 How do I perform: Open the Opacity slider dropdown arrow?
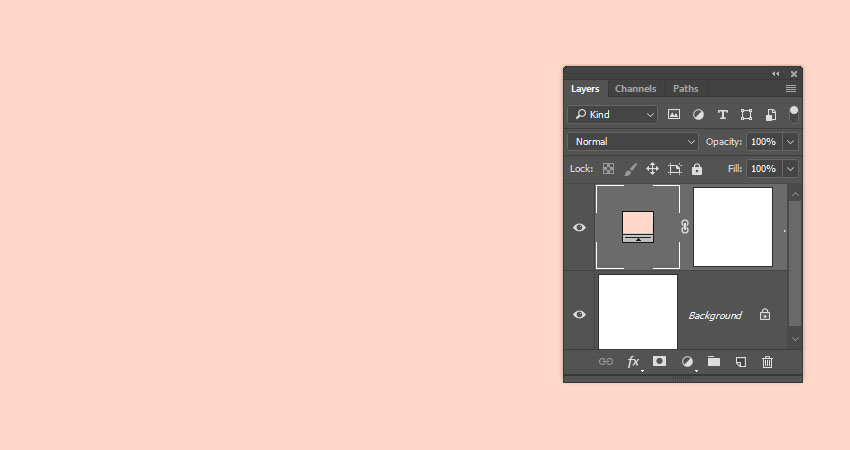tap(790, 142)
